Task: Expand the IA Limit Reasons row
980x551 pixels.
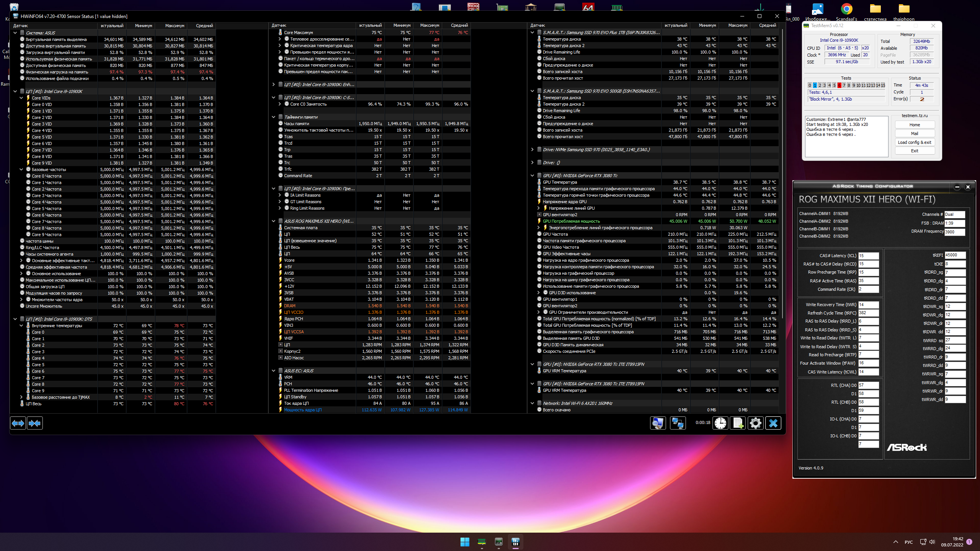Action: click(280, 195)
